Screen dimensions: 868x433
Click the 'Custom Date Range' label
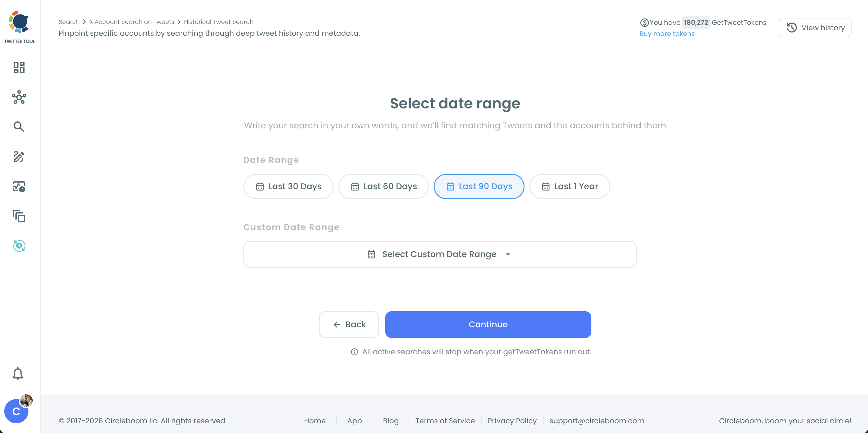(291, 227)
